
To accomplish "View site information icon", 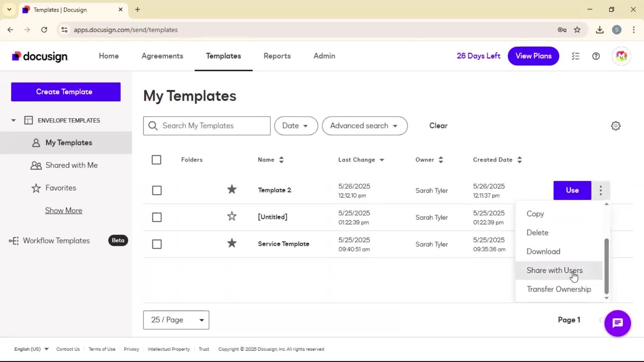I will point(64,30).
